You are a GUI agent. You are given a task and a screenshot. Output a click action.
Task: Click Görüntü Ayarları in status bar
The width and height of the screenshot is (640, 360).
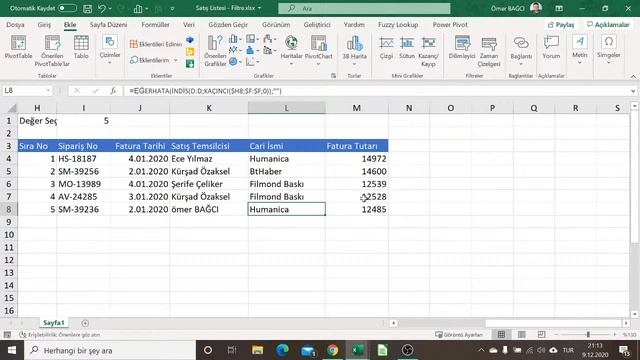pos(459,335)
